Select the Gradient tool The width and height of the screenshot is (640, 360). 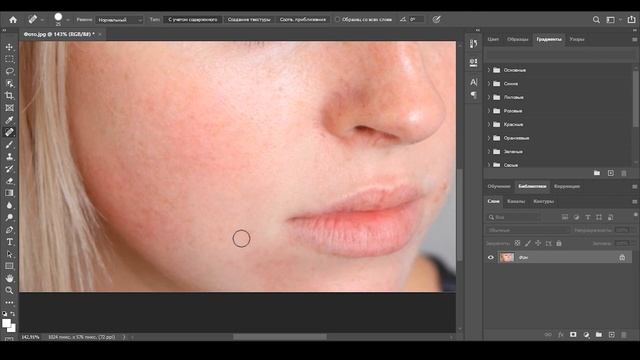tap(9, 193)
